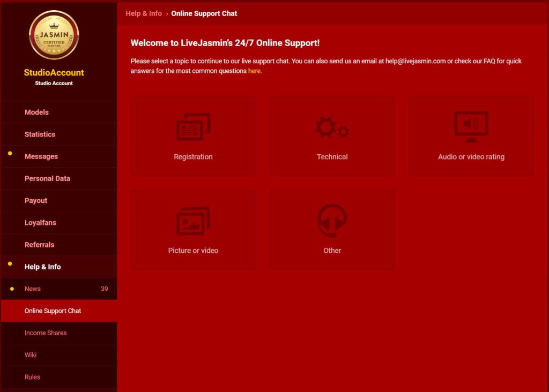Open News submenu item
Screen dimensions: 549x392
tap(59, 289)
